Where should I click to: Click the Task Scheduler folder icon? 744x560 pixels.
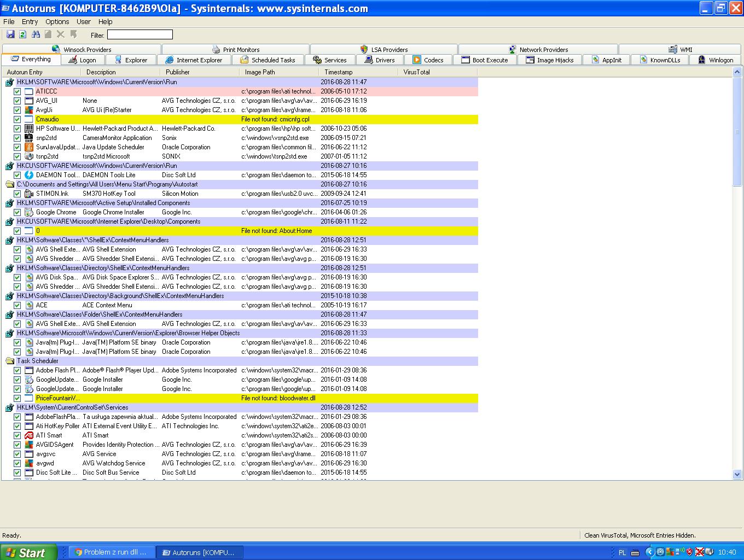9,361
